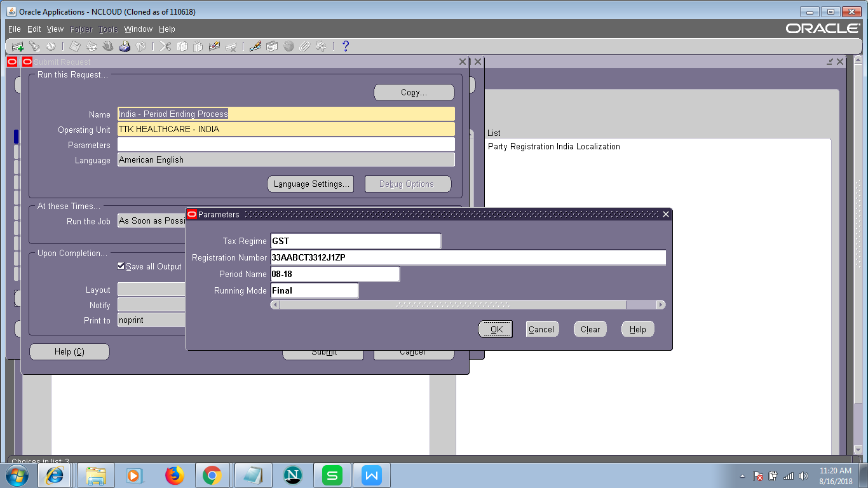Click the volume icon in system tray
Screen dimensions: 868x488
804,476
